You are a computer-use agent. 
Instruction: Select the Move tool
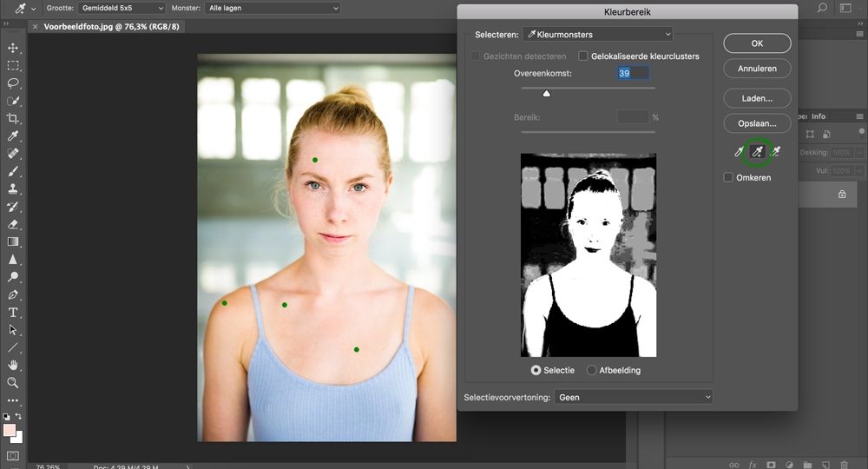click(x=13, y=48)
